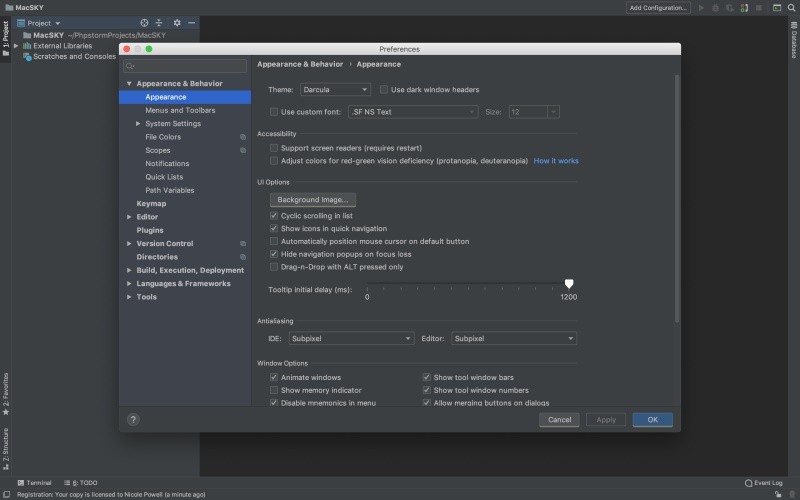Collapse the Appearance & Behavior tree section

pyautogui.click(x=129, y=84)
